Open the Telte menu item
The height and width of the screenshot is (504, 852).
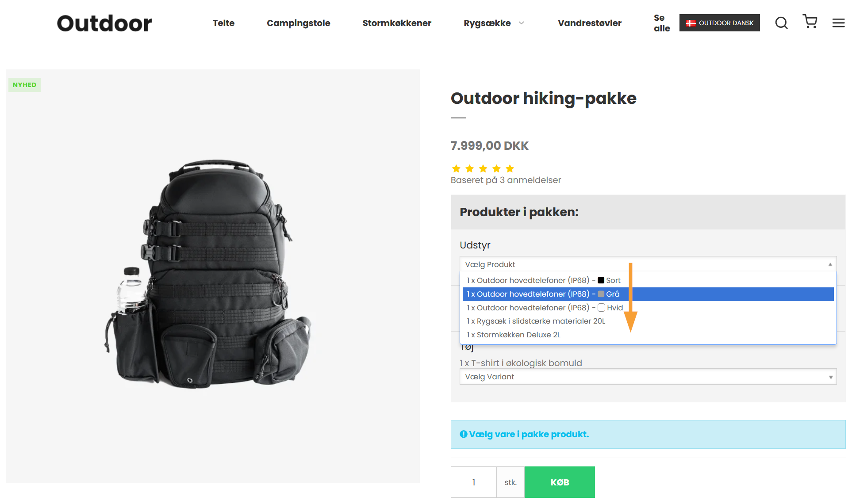point(223,23)
